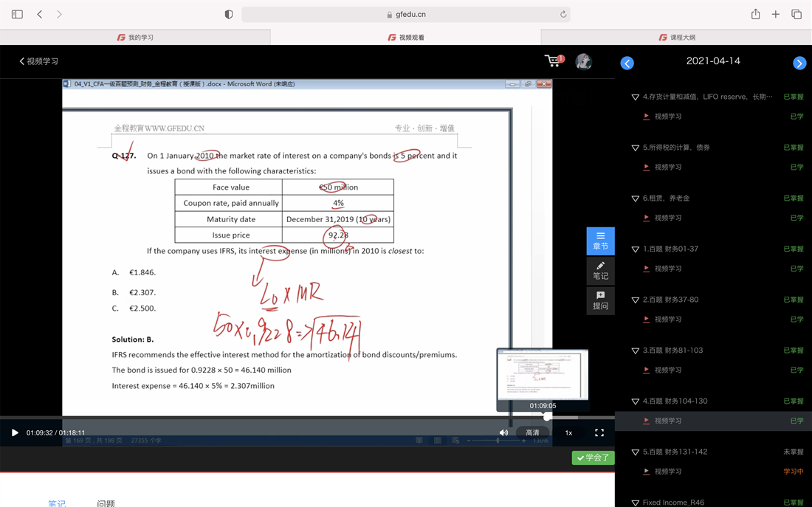Open the shopping cart
Screen dimensions: 812x507
(x=554, y=61)
